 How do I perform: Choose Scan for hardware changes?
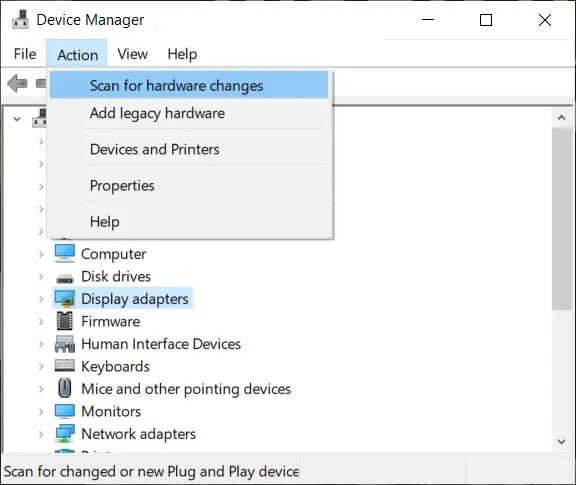pos(189,85)
